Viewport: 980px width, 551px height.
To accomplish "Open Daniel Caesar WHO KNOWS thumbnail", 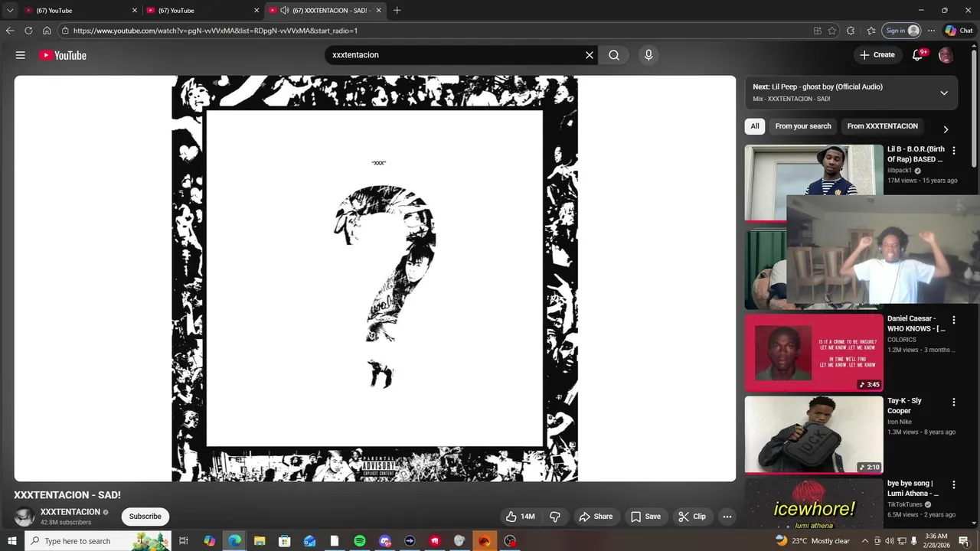I will [x=814, y=353].
